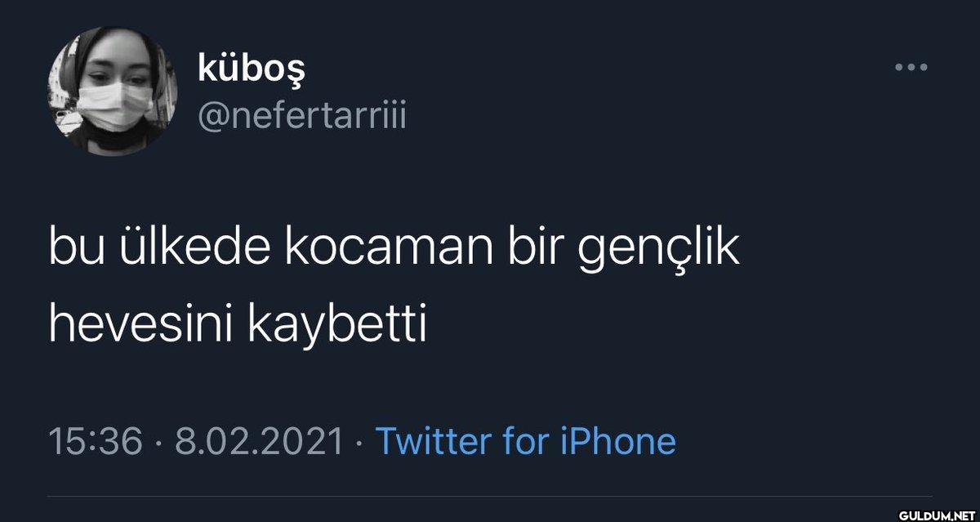The image size is (980, 522).
Task: Click the divider line below the timestamp
Action: (x=490, y=497)
